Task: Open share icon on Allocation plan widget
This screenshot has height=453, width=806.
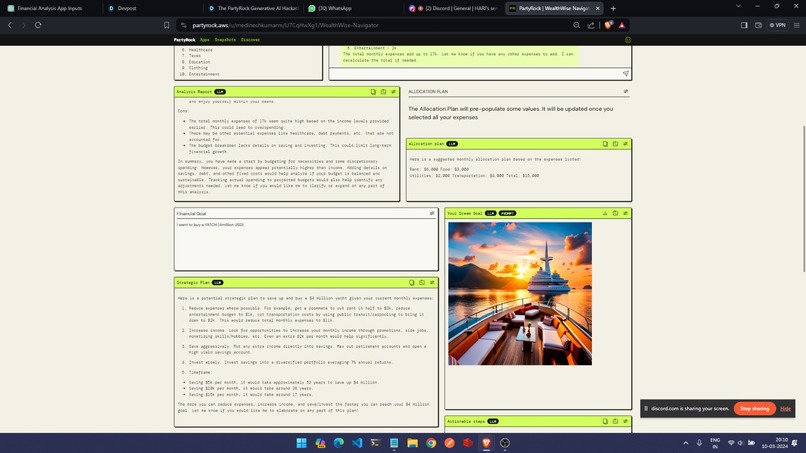Action: pos(615,144)
